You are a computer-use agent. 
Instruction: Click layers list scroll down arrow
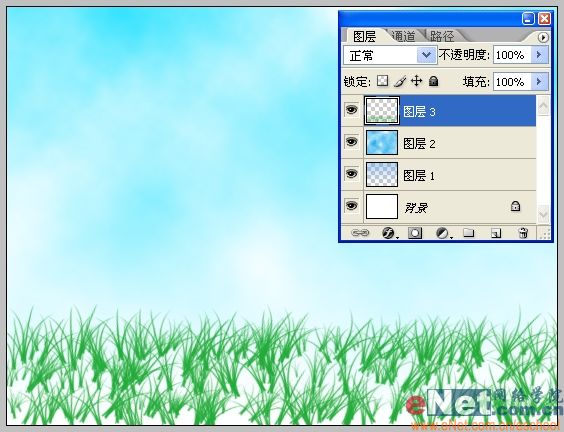pos(543,215)
